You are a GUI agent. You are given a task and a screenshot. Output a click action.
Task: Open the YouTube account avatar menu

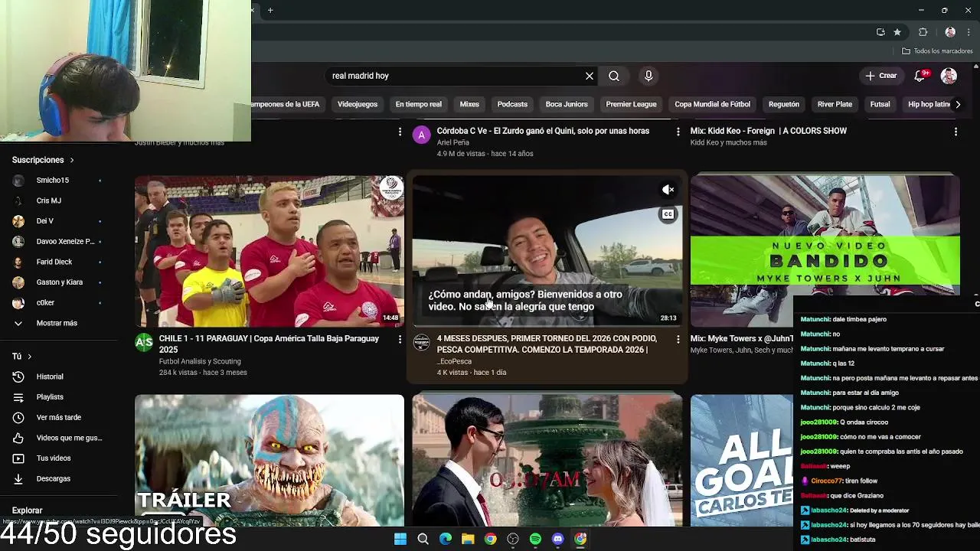(x=949, y=76)
